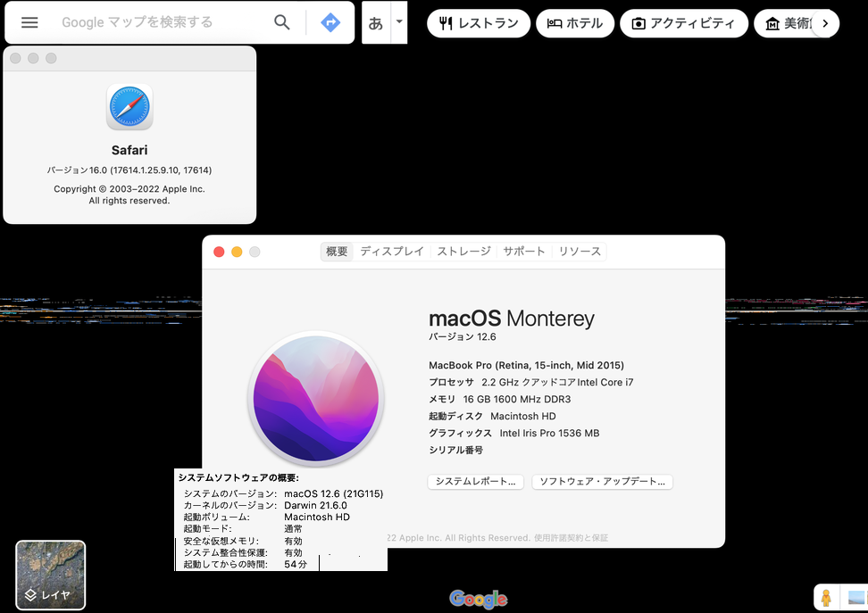The width and height of the screenshot is (868, 613).
Task: Click the 54分 uptime value
Action: tap(296, 565)
